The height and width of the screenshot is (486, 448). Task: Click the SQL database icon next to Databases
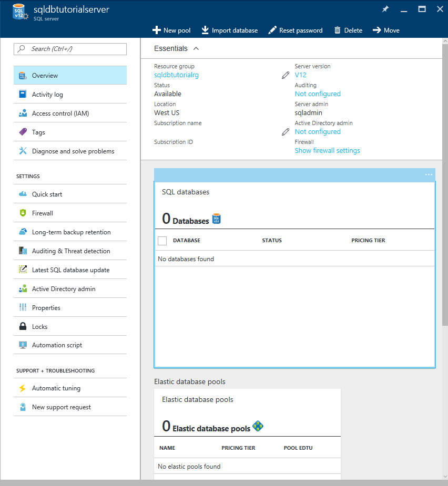(216, 219)
